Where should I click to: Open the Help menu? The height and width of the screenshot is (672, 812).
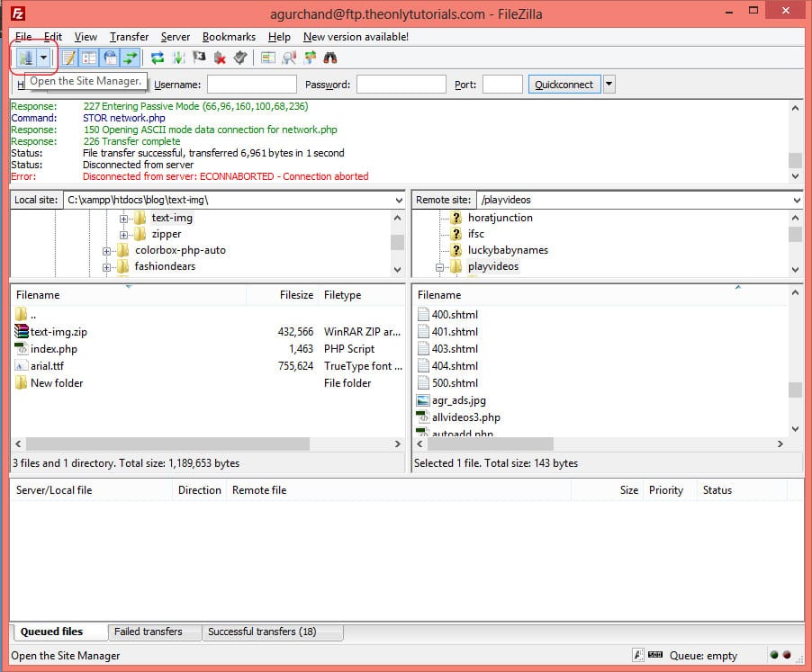(x=279, y=37)
